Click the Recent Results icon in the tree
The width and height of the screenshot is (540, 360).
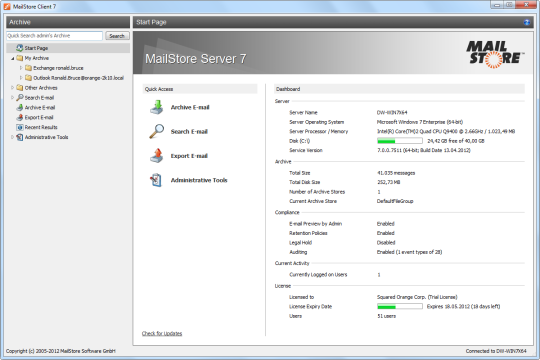[20, 127]
